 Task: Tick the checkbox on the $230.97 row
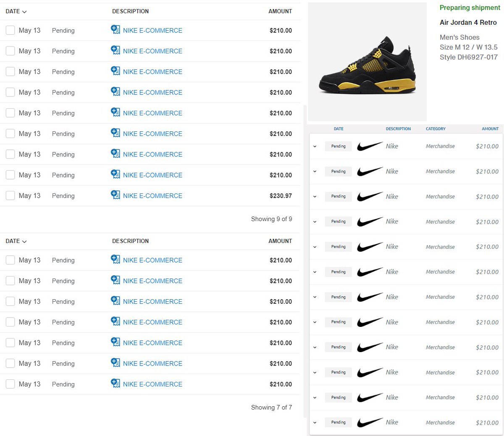click(x=10, y=196)
